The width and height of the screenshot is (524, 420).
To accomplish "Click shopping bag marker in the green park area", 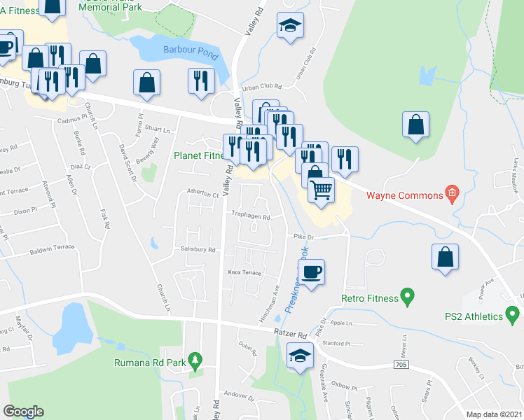I will 415,127.
